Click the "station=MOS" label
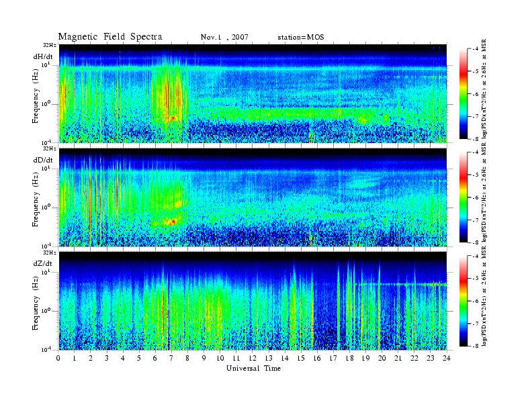Screen dimensions: 532x411 pyautogui.click(x=301, y=37)
